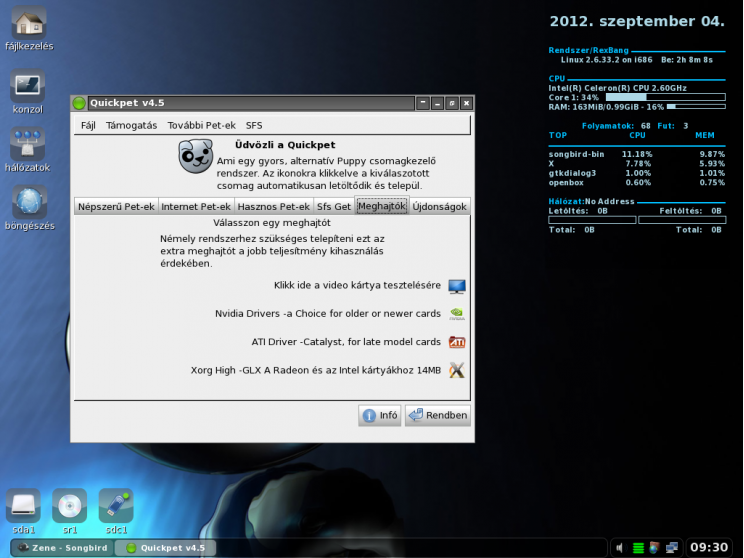
Task: Open the SFS menu
Action: 254,125
